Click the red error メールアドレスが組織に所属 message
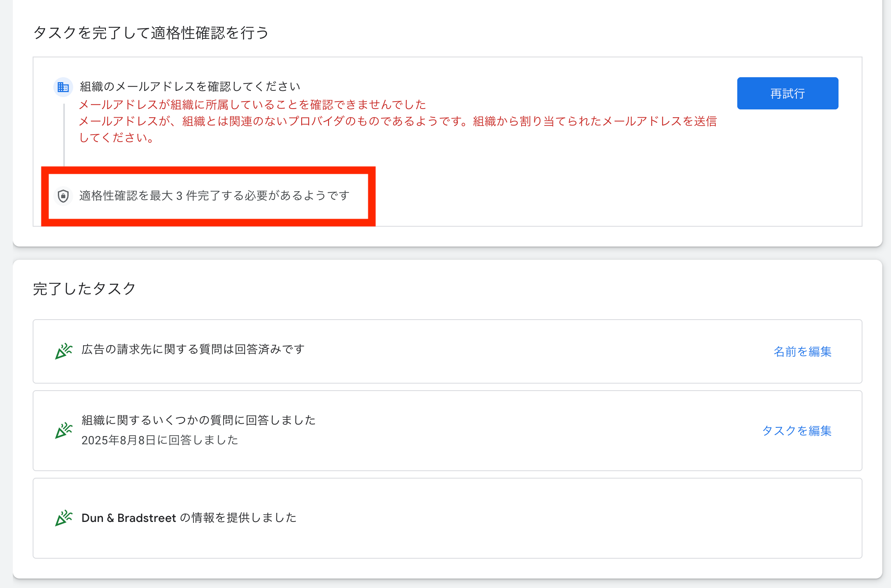 pyautogui.click(x=252, y=105)
